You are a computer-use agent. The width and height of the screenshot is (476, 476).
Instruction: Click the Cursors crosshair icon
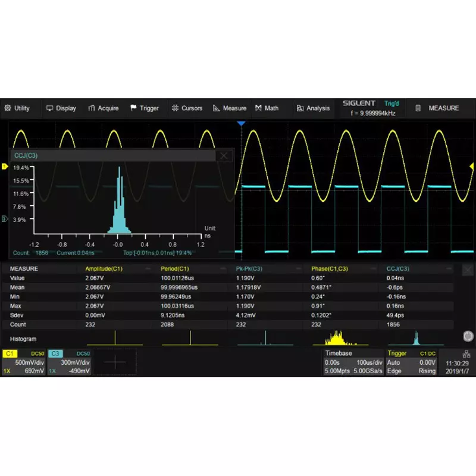click(175, 108)
